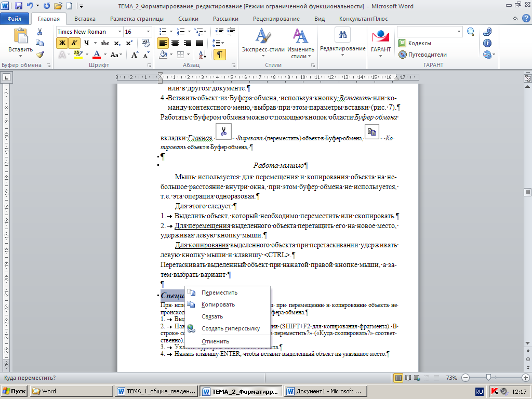Sort text with the A-Z icon

click(203, 54)
